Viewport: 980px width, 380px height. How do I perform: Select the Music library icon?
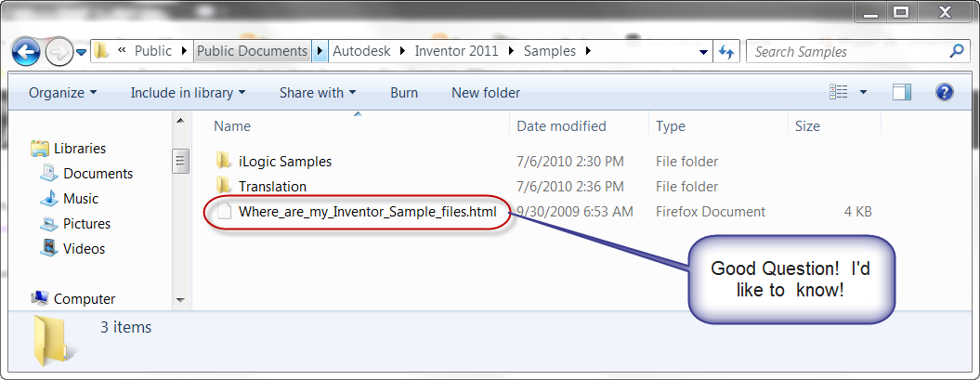pos(49,199)
